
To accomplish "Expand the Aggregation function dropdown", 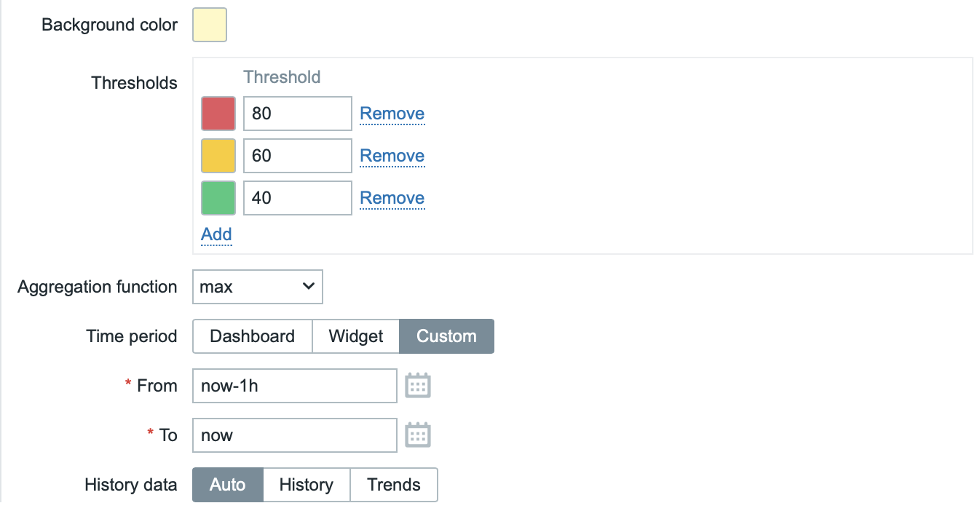I will coord(257,287).
